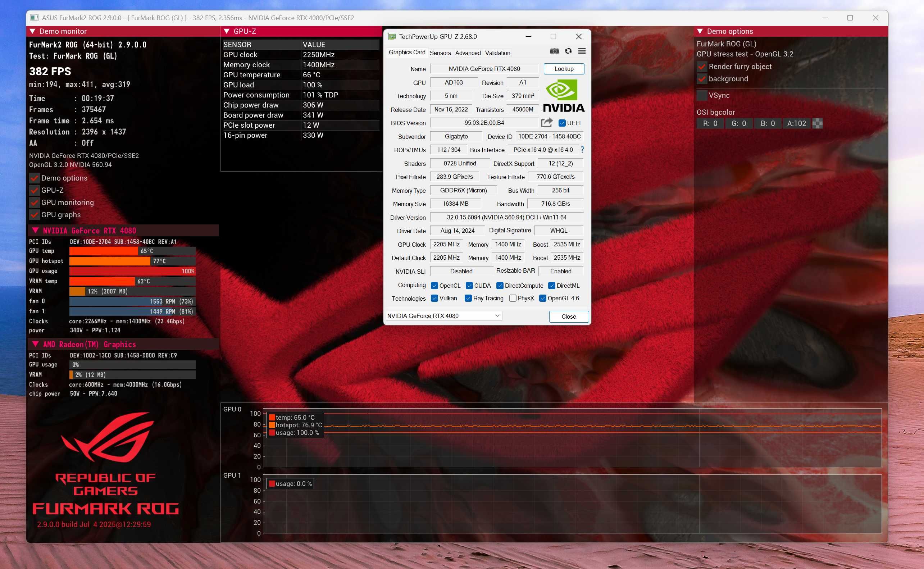Toggle the Demo options checkbox in Demo monitor
Viewport: 924px width, 569px height.
[x=34, y=178]
